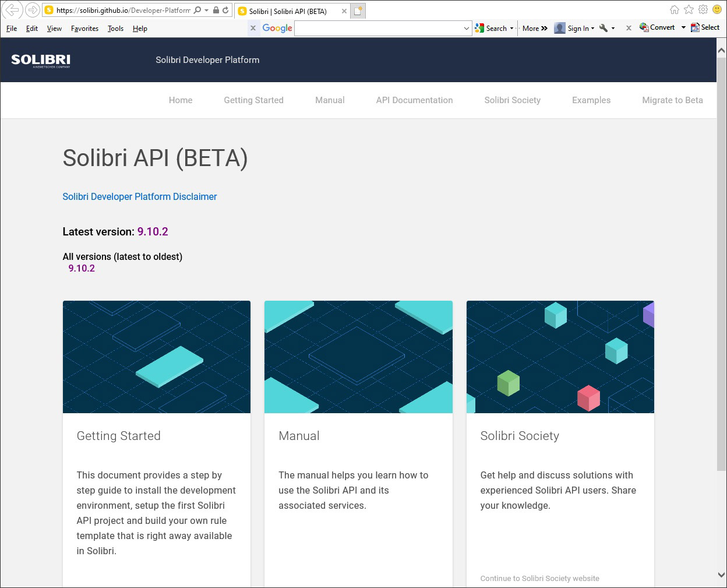Click the Solibri Society card heading
727x588 pixels.
click(x=520, y=436)
